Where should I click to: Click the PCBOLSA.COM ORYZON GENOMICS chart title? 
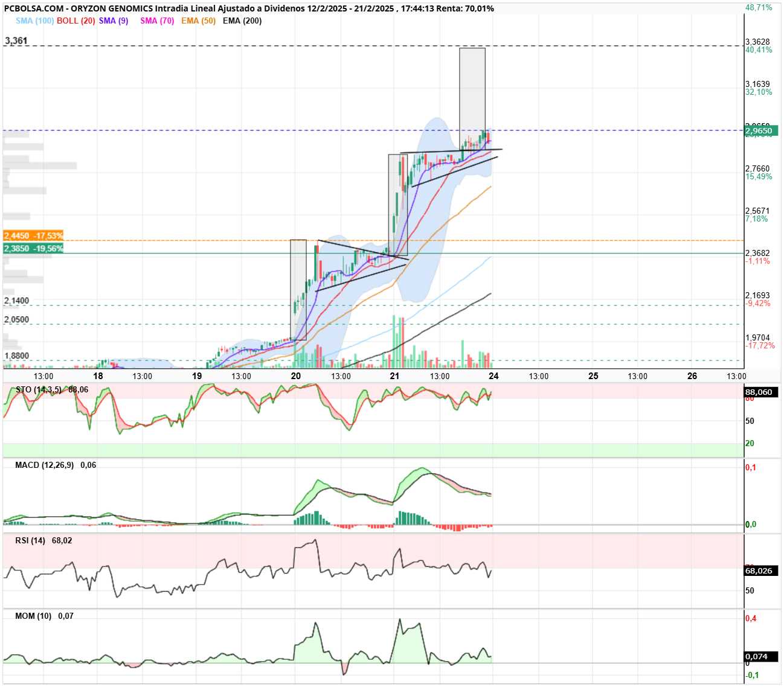coord(249,8)
